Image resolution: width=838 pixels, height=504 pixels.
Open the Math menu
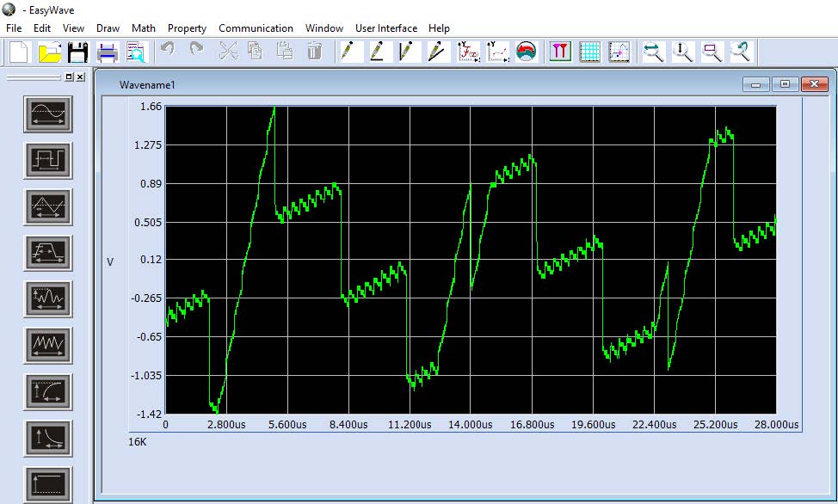[144, 28]
